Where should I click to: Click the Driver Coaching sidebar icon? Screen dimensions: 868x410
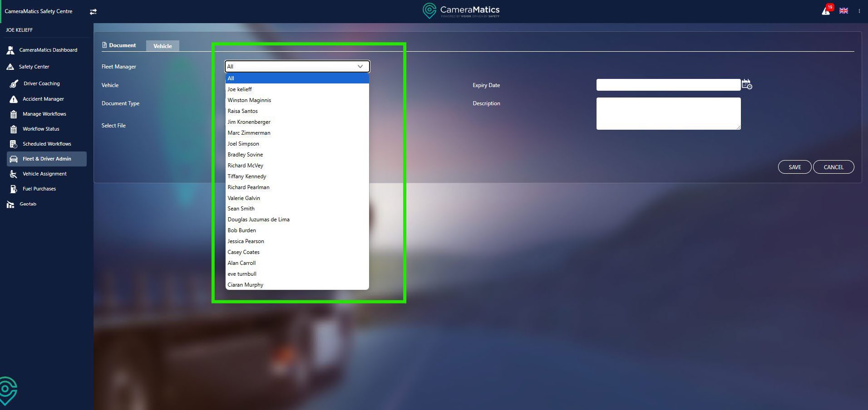pos(14,84)
